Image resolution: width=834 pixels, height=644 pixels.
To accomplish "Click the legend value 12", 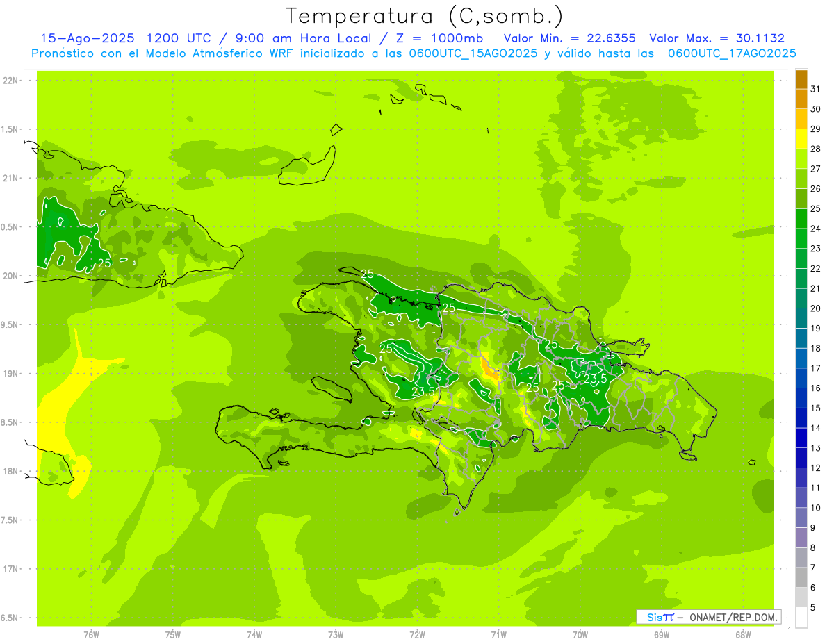I will 816,468.
